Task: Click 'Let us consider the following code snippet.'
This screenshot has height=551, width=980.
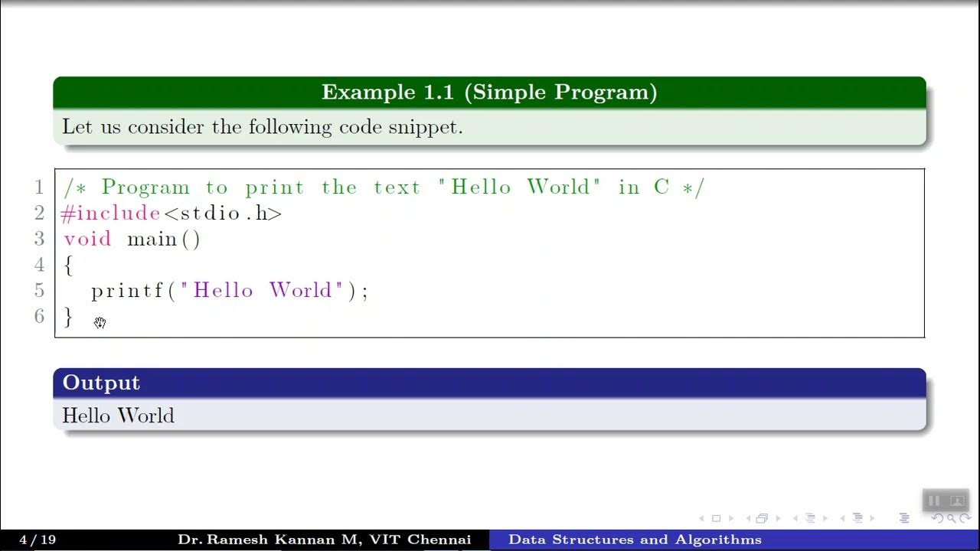Action: (x=263, y=127)
